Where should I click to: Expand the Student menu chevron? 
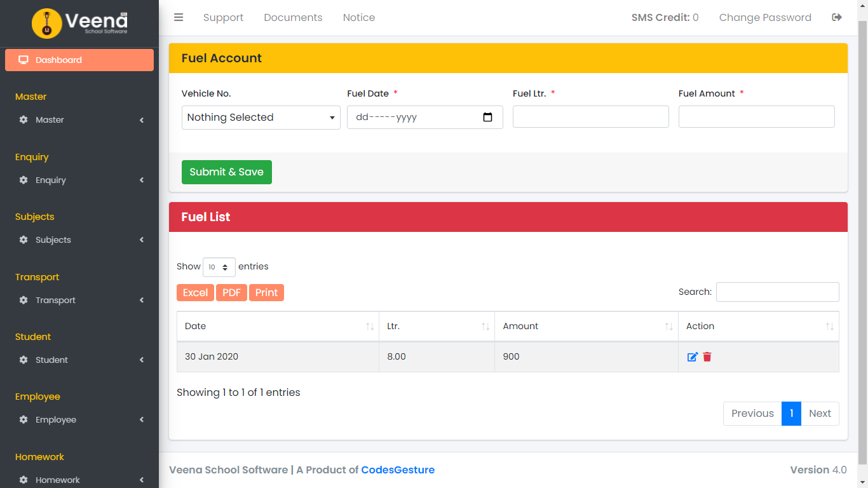[x=142, y=360]
